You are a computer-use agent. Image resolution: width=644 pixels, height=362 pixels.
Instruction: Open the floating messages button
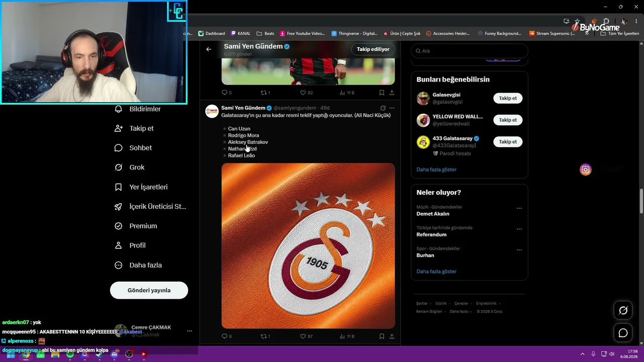(x=623, y=333)
